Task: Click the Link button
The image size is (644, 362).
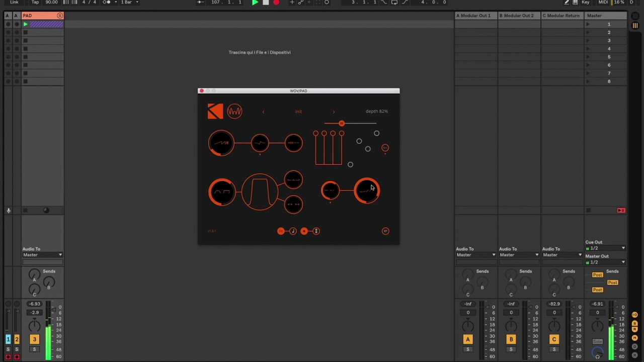Action: tap(14, 3)
